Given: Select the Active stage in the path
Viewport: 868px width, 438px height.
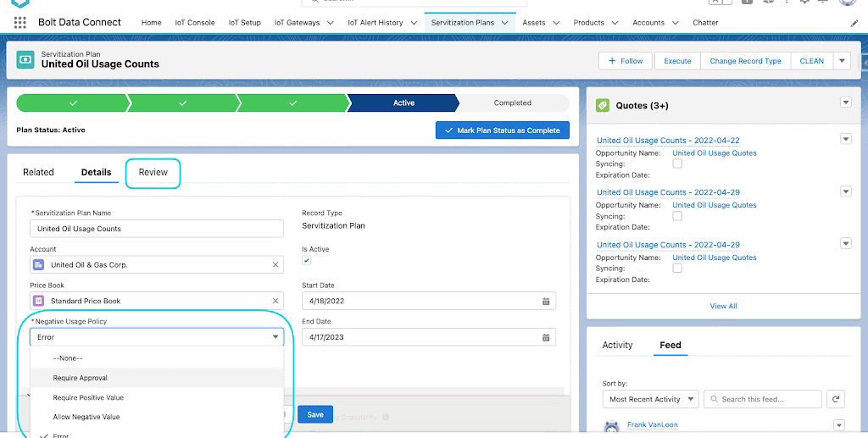Looking at the screenshot, I should (x=403, y=103).
